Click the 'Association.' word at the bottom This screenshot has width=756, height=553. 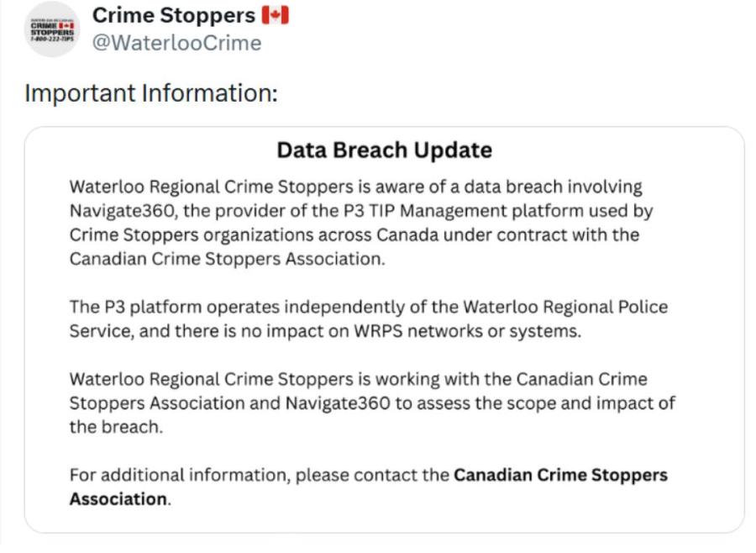120,499
